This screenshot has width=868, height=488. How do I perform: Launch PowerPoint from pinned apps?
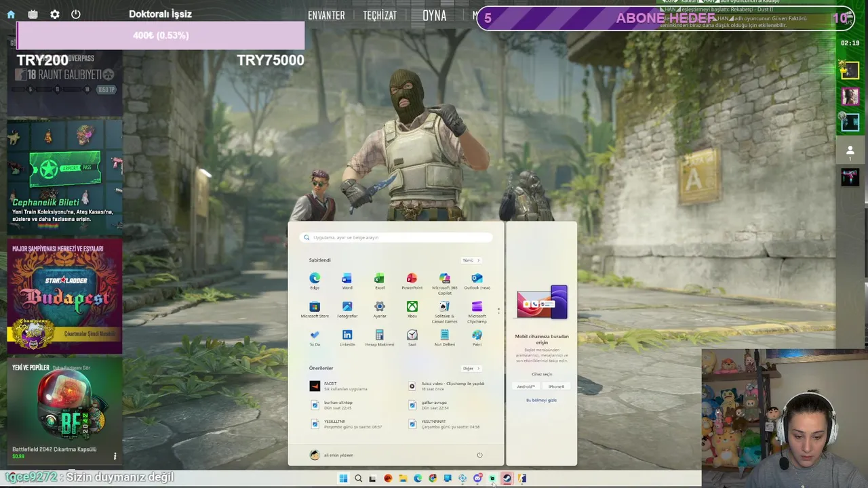click(412, 281)
